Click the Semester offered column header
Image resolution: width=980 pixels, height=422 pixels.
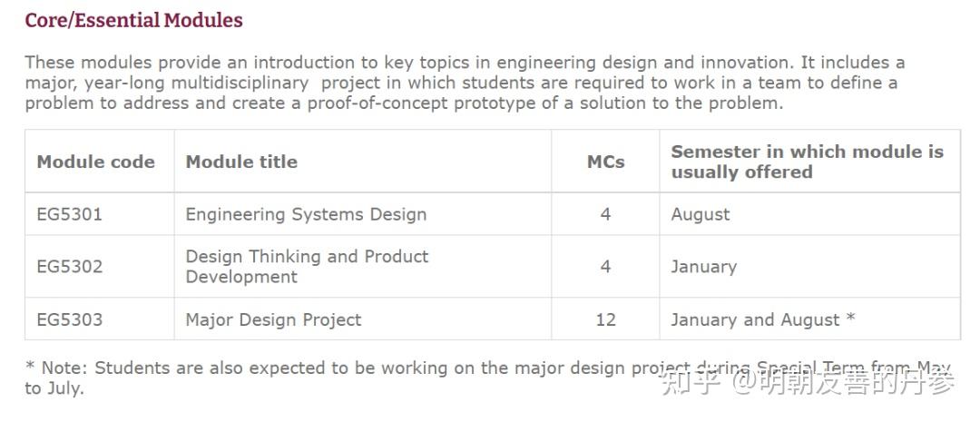[x=807, y=162]
